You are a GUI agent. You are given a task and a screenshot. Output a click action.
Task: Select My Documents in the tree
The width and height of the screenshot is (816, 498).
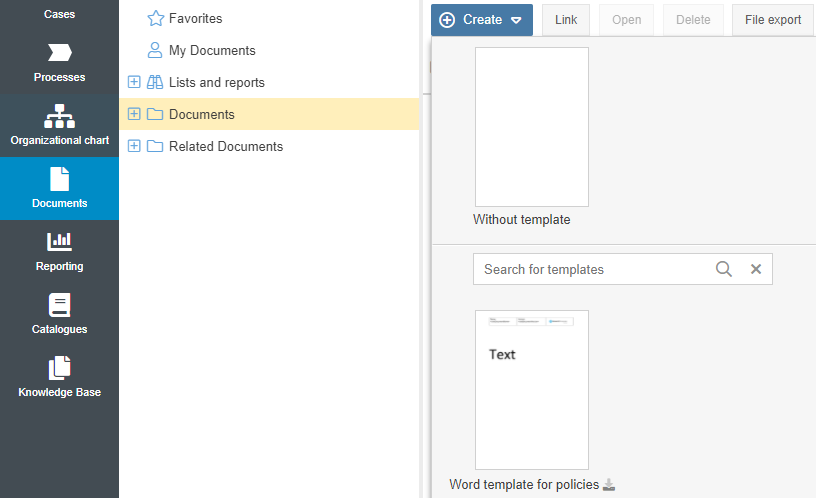pos(211,50)
